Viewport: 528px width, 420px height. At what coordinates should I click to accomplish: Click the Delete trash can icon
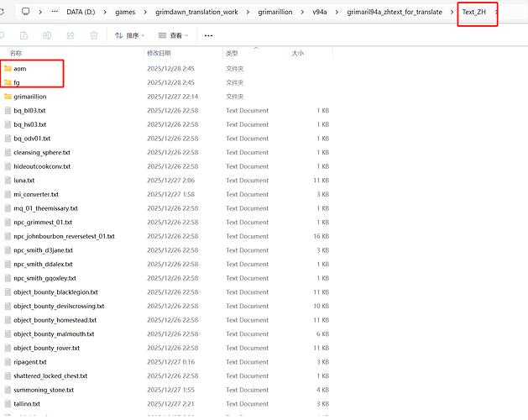94,35
